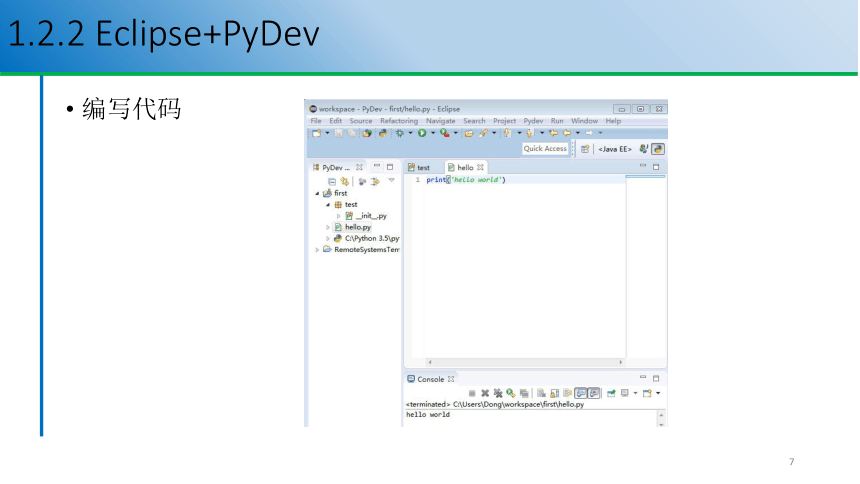Viewport: 860px width, 484px height.
Task: Toggle Show Console on standard error change
Action: pyautogui.click(x=595, y=393)
